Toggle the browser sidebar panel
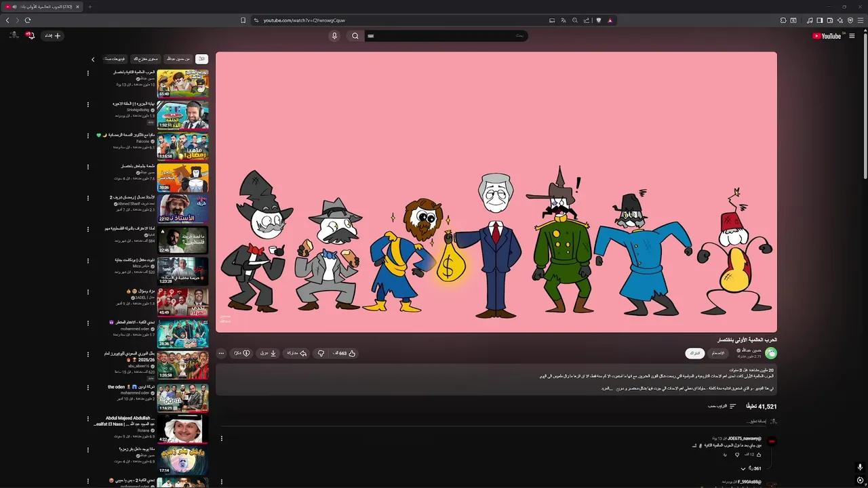868x488 pixels. click(819, 20)
